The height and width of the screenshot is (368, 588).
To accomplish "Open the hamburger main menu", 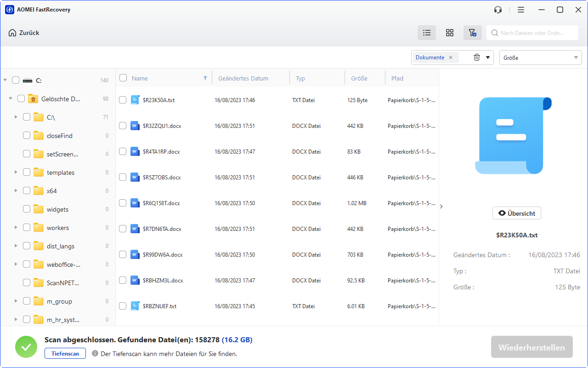I will click(x=520, y=10).
